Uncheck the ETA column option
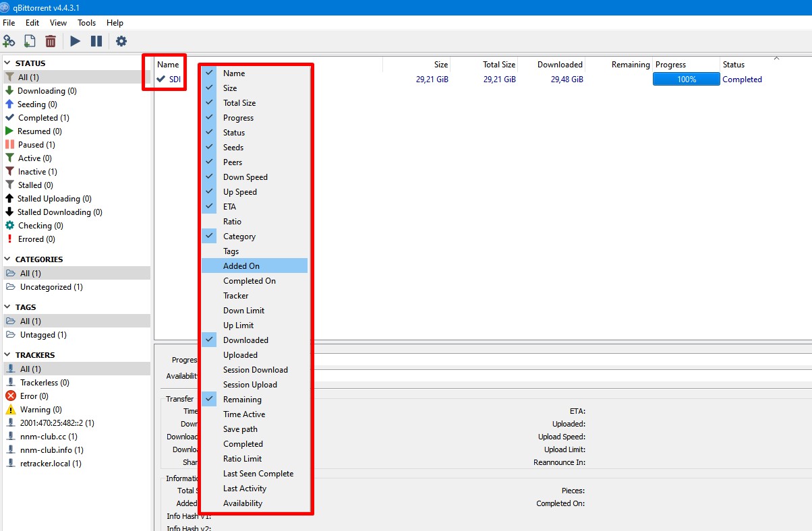812x531 pixels. (x=254, y=207)
